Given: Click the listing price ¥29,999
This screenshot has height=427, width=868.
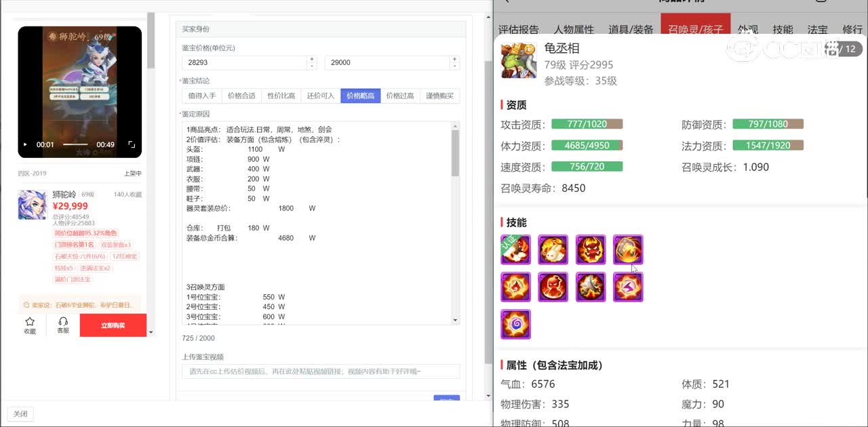Looking at the screenshot, I should (x=70, y=206).
